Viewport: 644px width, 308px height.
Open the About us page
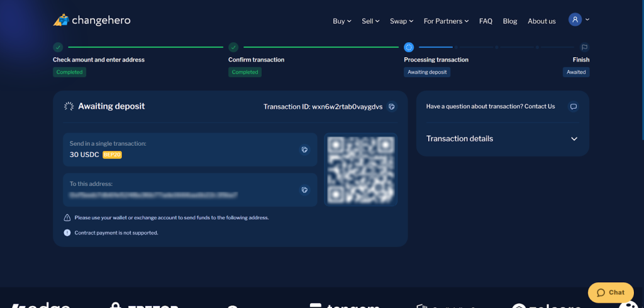[x=541, y=21]
